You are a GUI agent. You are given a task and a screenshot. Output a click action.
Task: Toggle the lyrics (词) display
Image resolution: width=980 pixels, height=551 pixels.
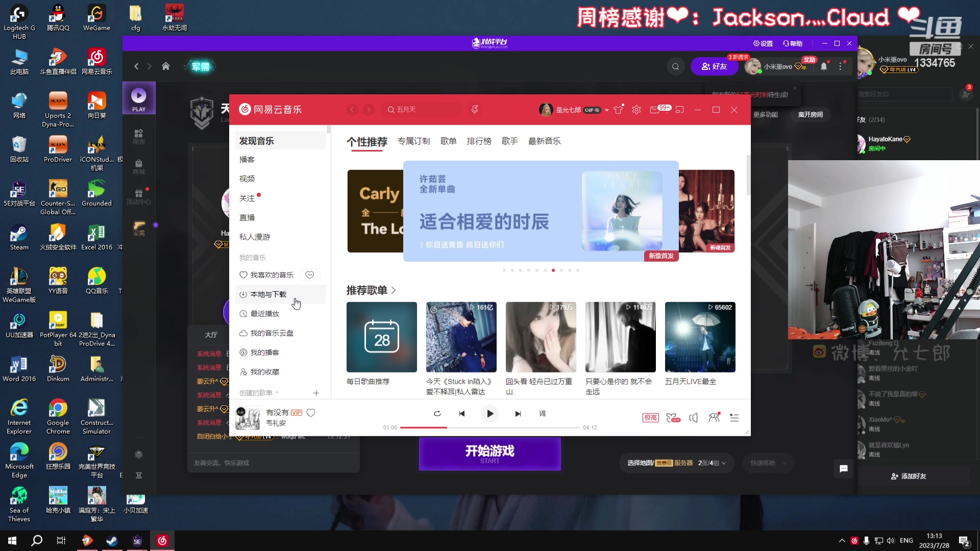542,414
